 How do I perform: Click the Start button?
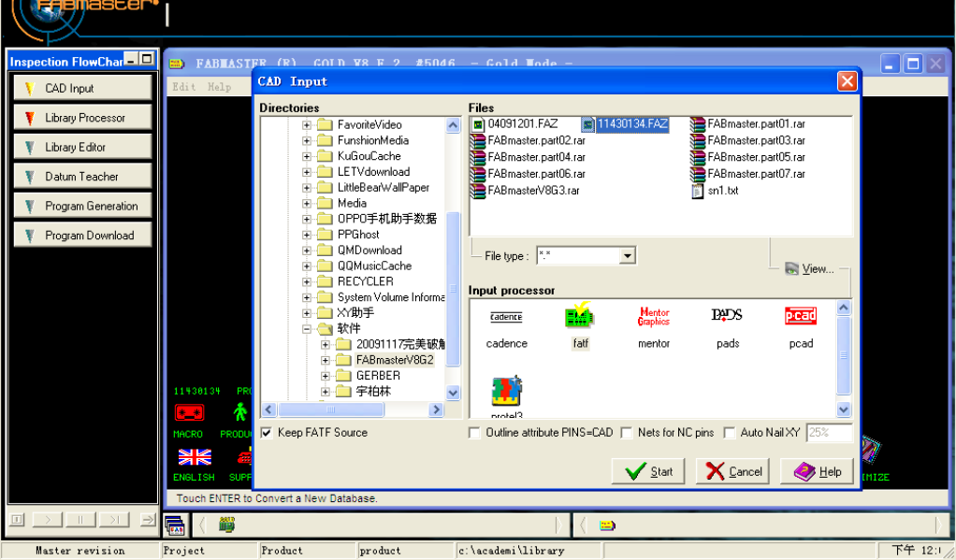[x=648, y=471]
